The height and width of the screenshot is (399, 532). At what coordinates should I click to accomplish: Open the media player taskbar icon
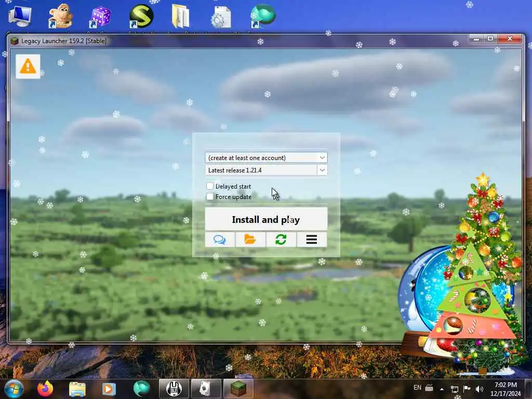109,389
